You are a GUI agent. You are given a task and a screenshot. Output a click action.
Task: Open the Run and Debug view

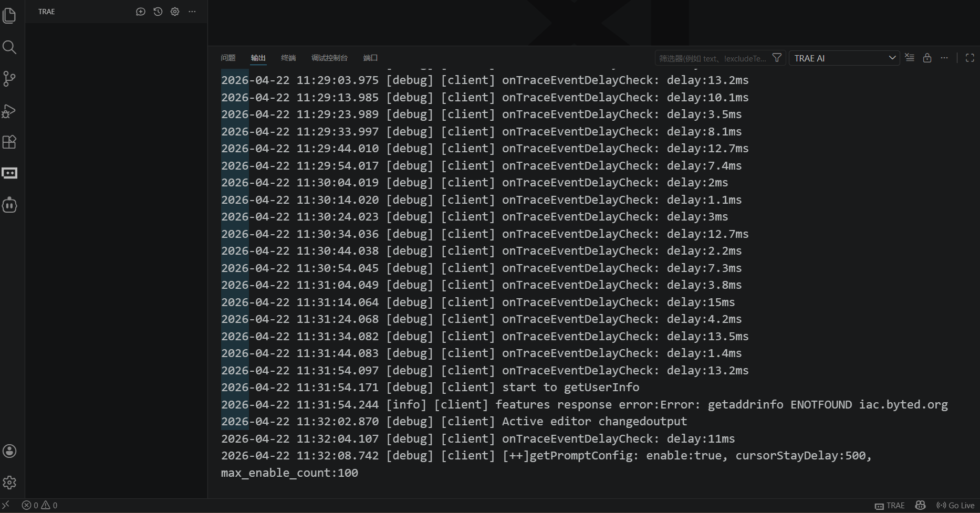coord(9,110)
